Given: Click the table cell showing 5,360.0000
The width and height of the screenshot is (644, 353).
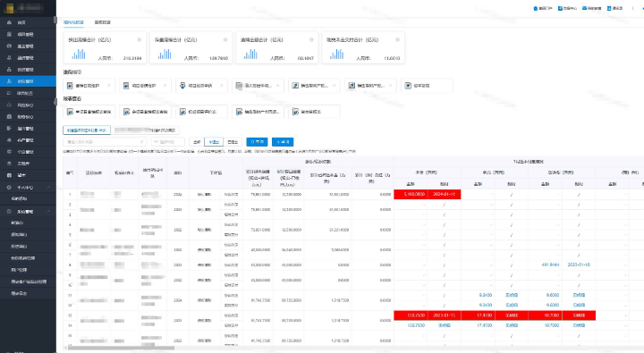Looking at the screenshot, I should (328, 250).
